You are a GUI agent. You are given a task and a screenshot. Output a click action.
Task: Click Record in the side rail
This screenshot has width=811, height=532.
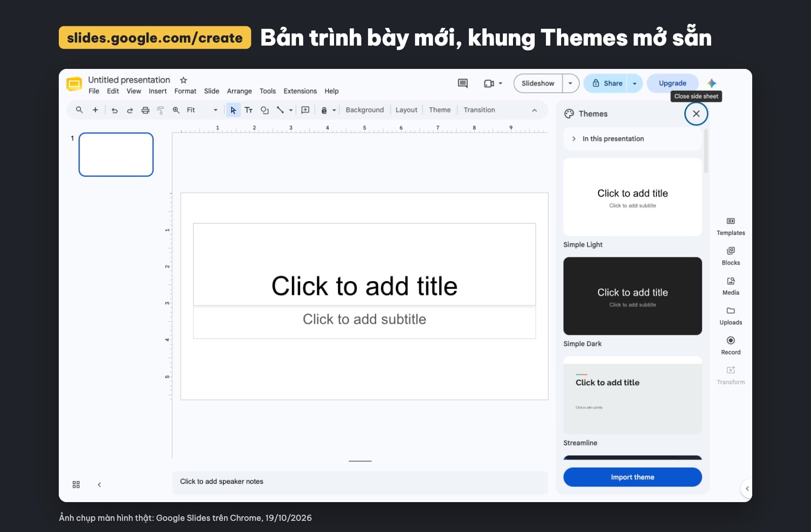coord(731,346)
